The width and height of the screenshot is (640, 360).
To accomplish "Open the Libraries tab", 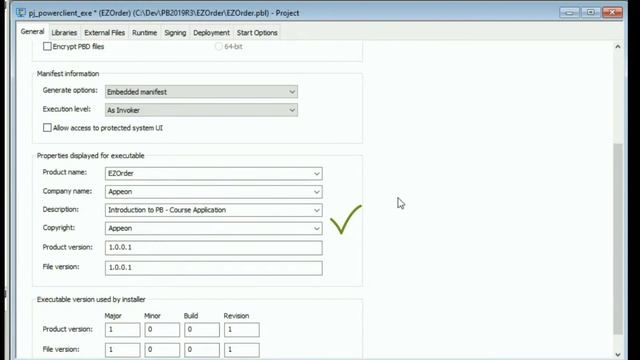I will [x=64, y=33].
